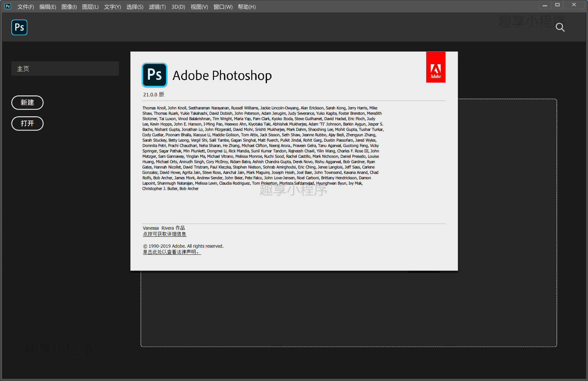Open the search magnifier icon
The width and height of the screenshot is (588, 381).
[x=560, y=27]
